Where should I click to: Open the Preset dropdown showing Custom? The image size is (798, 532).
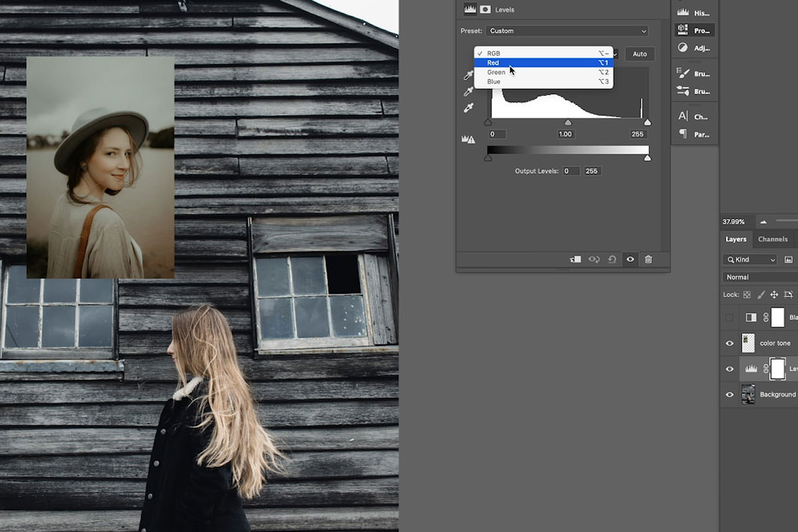pyautogui.click(x=565, y=31)
